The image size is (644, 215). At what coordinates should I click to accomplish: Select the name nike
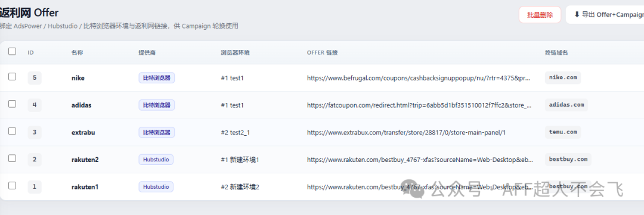click(78, 77)
